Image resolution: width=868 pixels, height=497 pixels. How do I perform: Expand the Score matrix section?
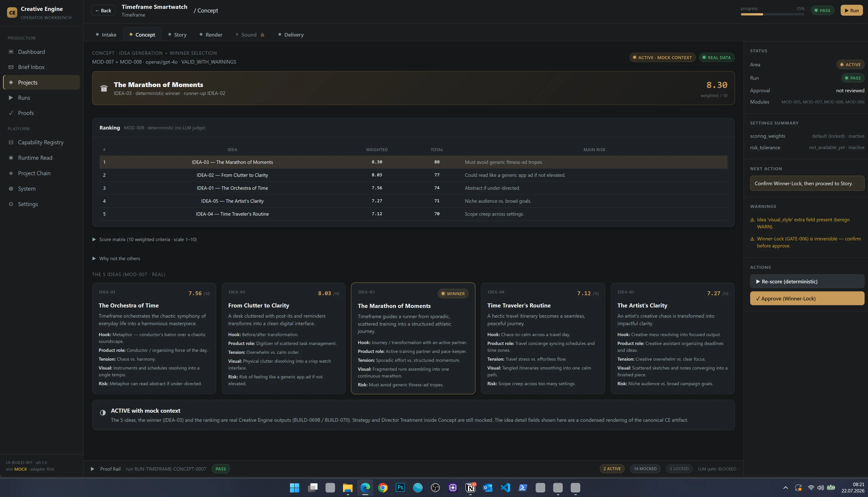[144, 239]
